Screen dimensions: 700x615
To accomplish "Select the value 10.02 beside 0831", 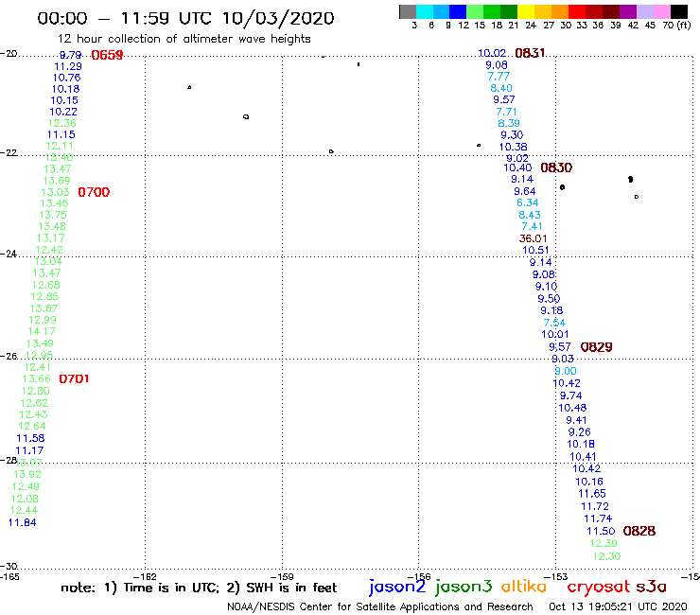I will point(492,53).
